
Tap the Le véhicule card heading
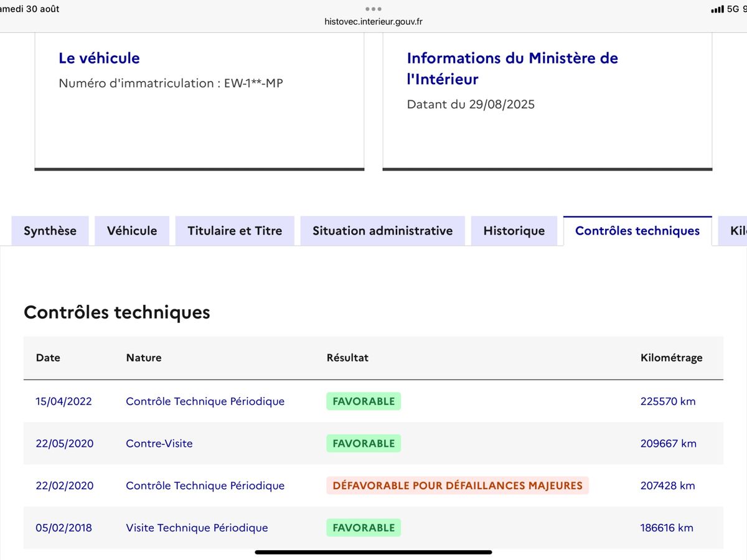pos(99,58)
